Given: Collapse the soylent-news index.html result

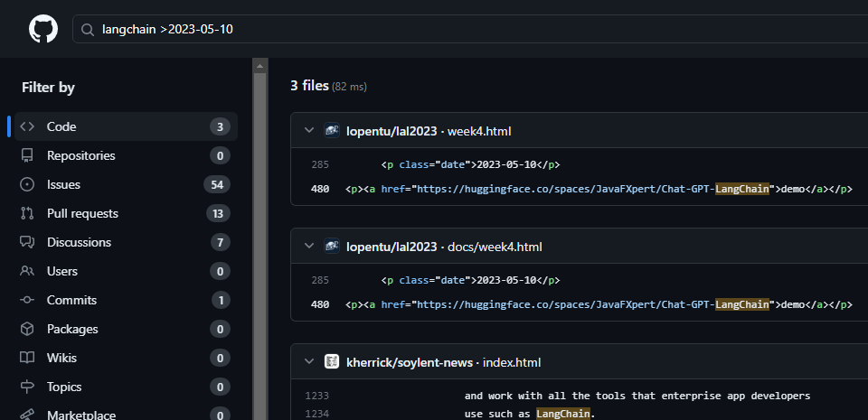Looking at the screenshot, I should [x=309, y=362].
